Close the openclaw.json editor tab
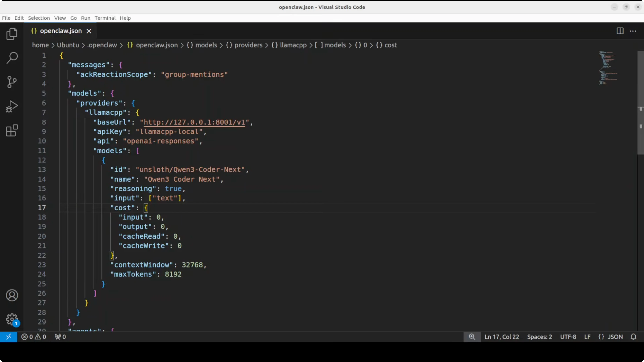The image size is (644, 362). [89, 31]
